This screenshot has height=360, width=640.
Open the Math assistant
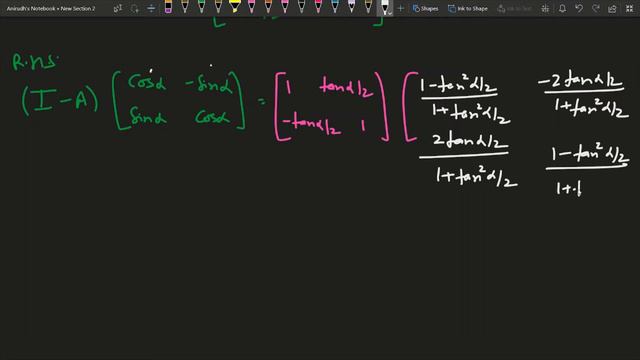point(545,8)
